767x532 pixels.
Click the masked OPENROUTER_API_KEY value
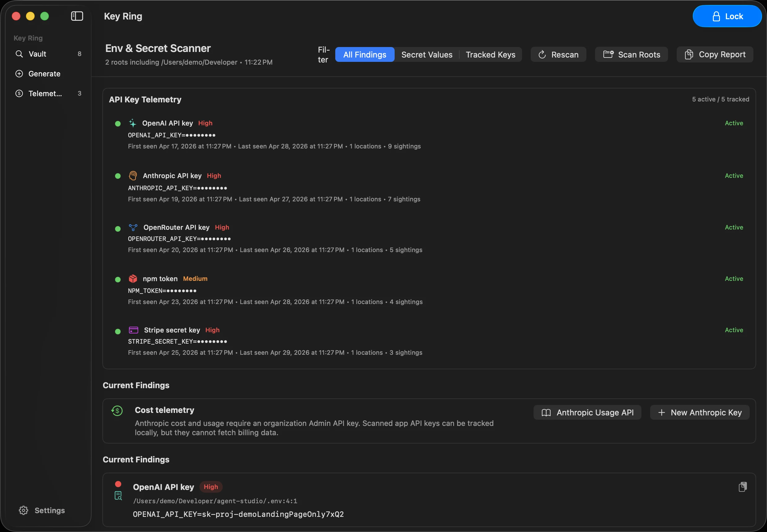(179, 239)
